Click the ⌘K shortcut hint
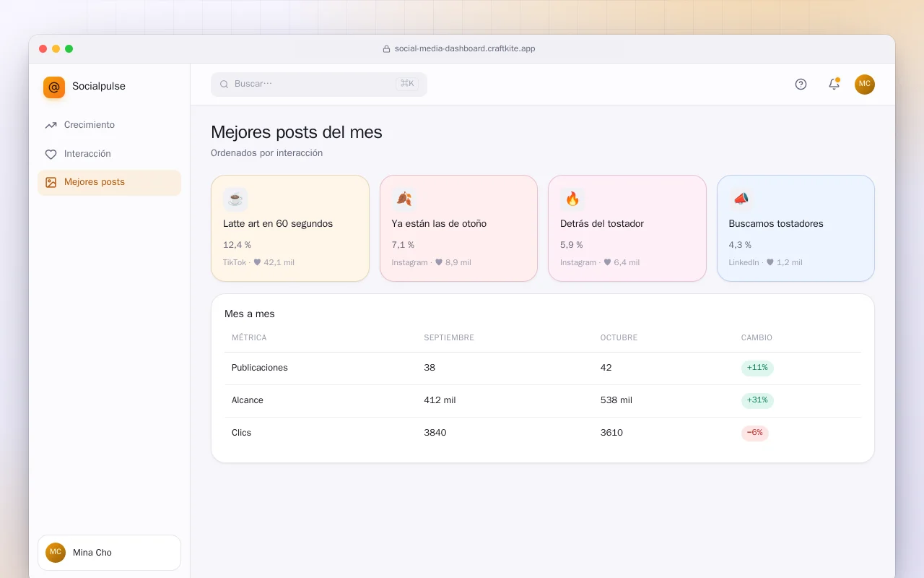This screenshot has height=578, width=924. (x=407, y=84)
